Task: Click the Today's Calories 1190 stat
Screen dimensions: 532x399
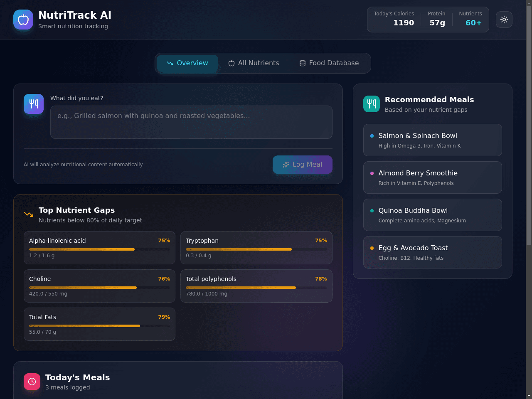Action: [x=394, y=19]
